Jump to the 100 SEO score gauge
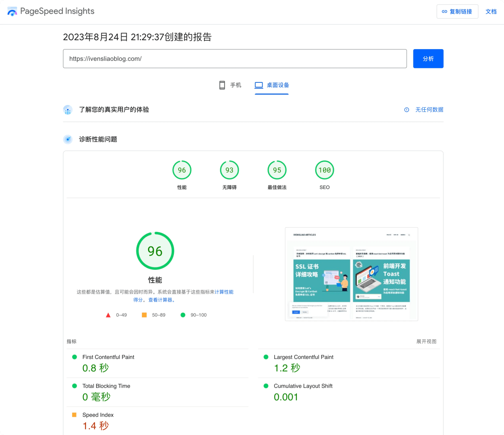 tap(324, 170)
